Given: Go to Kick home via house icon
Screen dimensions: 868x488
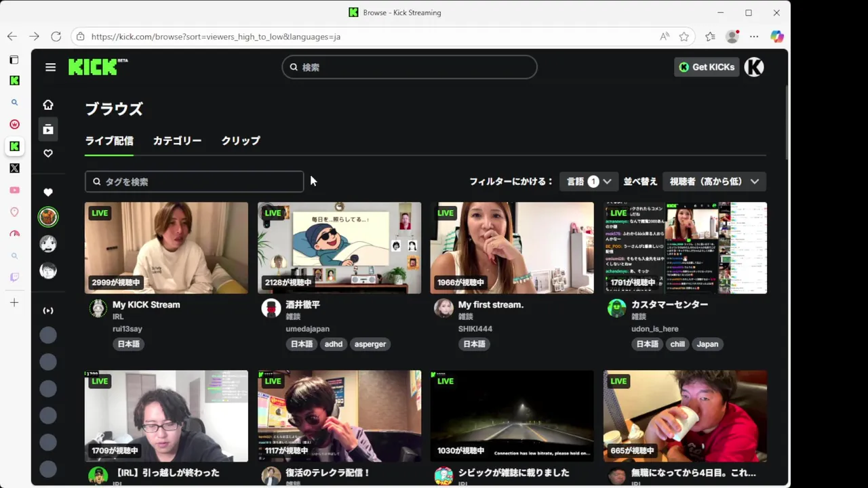Looking at the screenshot, I should point(48,104).
